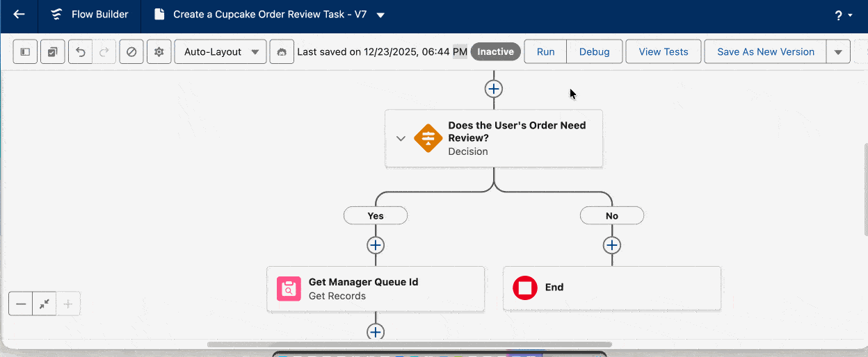This screenshot has height=357, width=868.
Task: Click Save As New Version
Action: [765, 52]
